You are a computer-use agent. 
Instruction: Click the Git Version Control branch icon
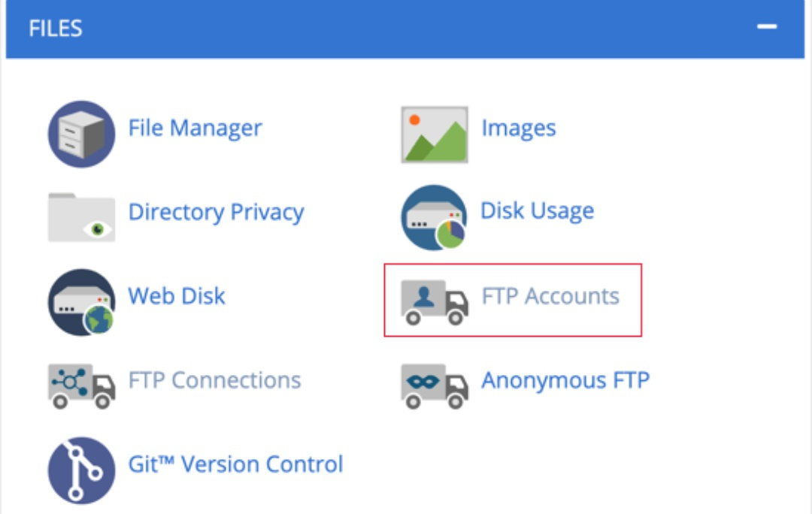[x=81, y=470]
